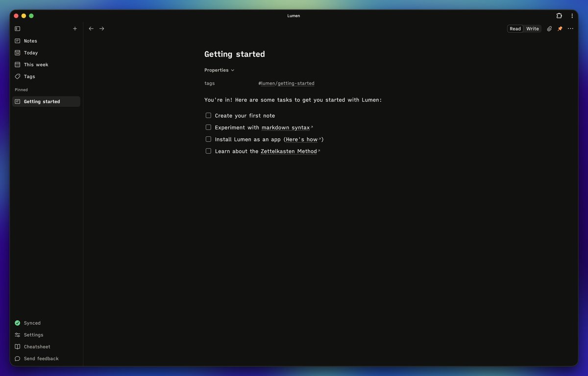Click the Lumen window title
Image resolution: width=588 pixels, height=376 pixels.
[x=294, y=16]
